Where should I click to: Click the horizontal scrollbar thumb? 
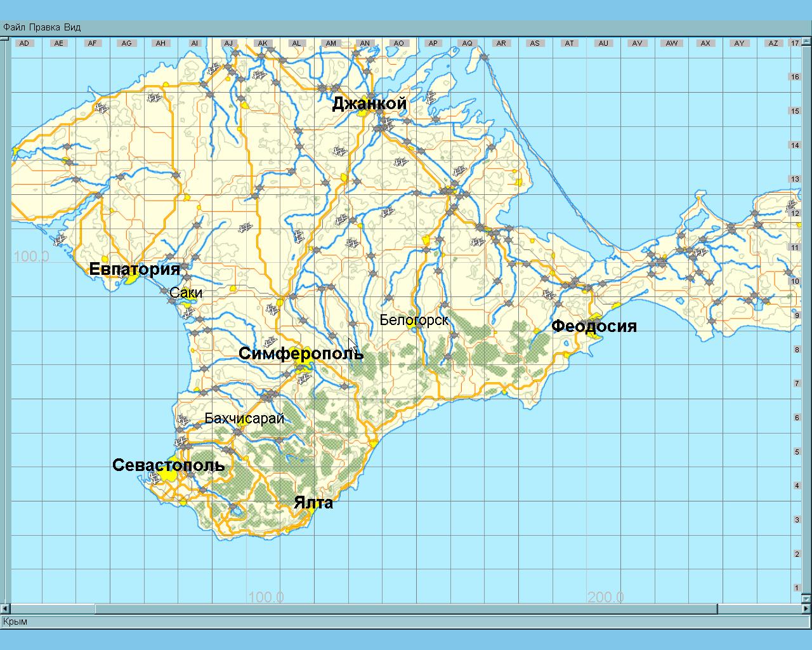coord(407,609)
